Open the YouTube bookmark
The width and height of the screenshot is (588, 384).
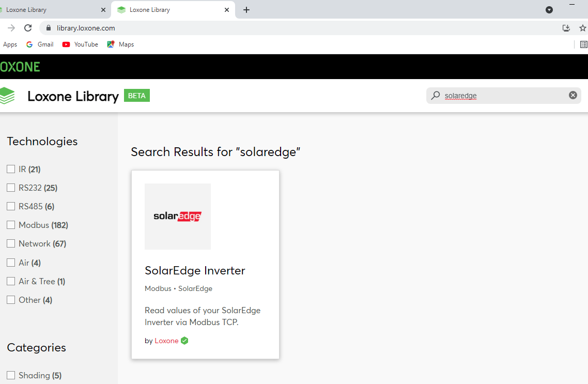tap(80, 44)
